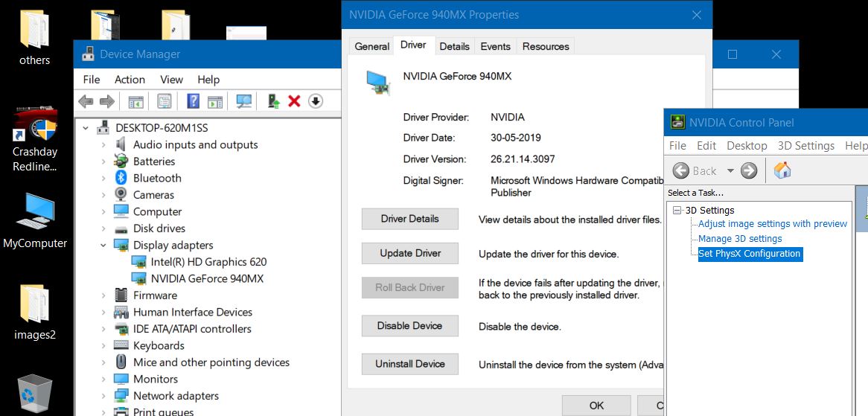
Task: Click NVIDIA Control Panel Back arrow icon
Action: 681,170
